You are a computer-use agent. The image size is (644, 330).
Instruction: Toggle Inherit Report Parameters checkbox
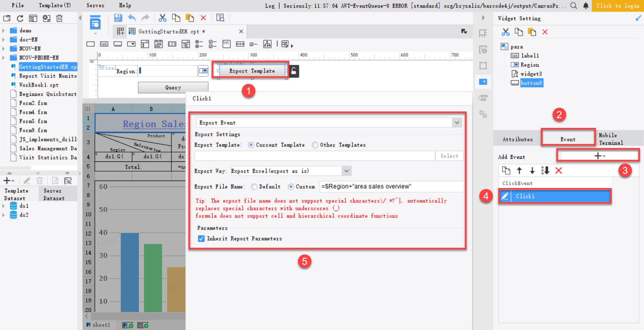(201, 239)
